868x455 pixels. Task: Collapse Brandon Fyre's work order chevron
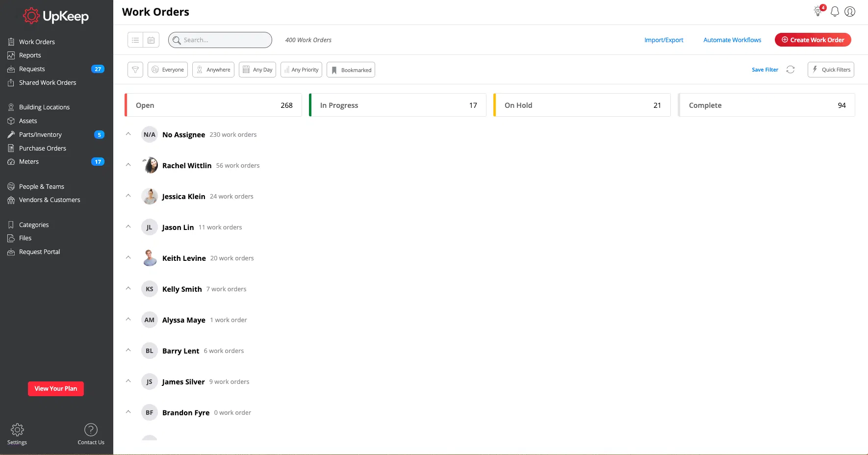[128, 411]
